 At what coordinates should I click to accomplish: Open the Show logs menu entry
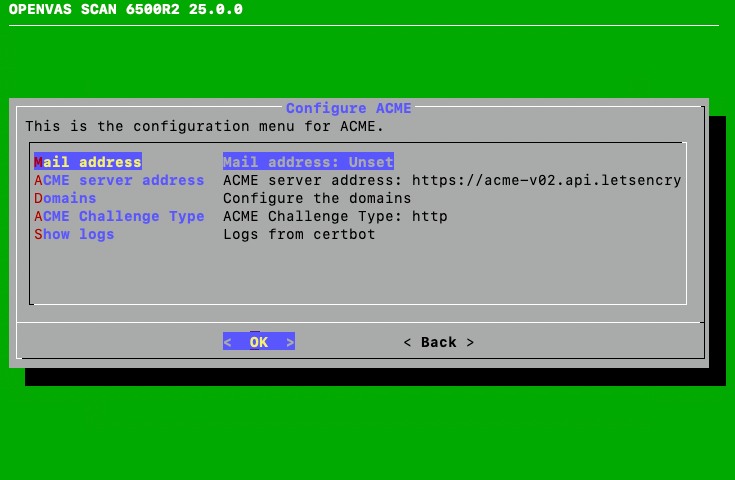pos(74,234)
